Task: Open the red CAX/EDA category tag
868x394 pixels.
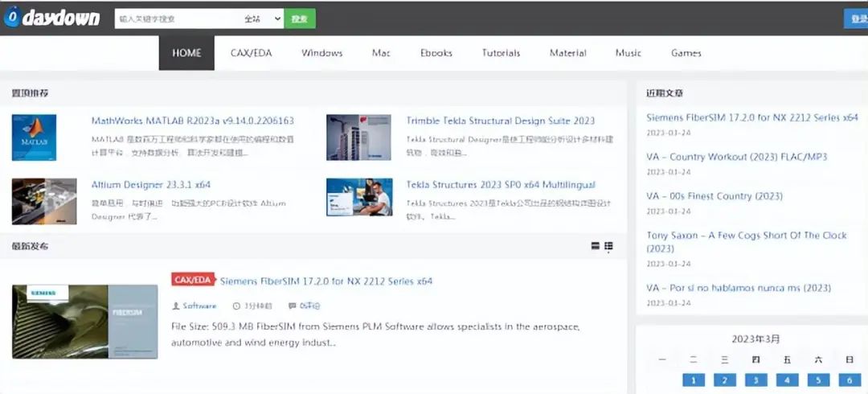Action: coord(193,280)
